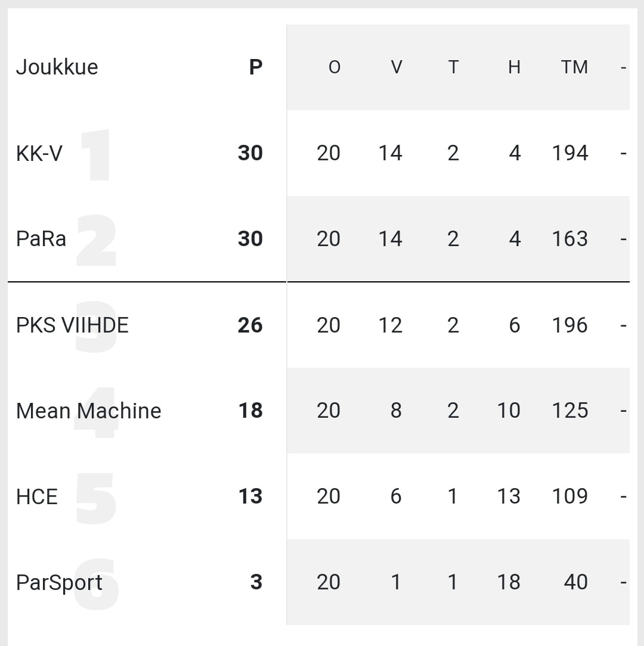Select PaRa's 163 goals cell
This screenshot has height=646, width=644.
click(570, 239)
